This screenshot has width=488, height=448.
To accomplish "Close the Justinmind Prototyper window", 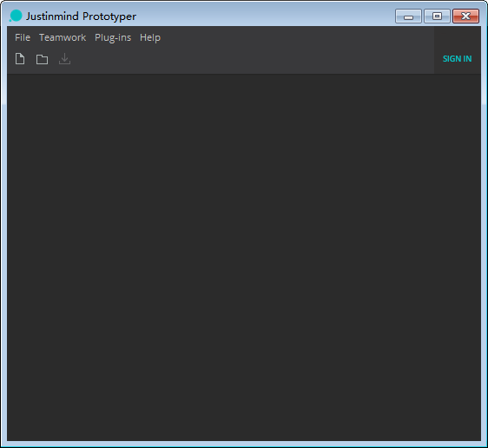I will coord(465,16).
